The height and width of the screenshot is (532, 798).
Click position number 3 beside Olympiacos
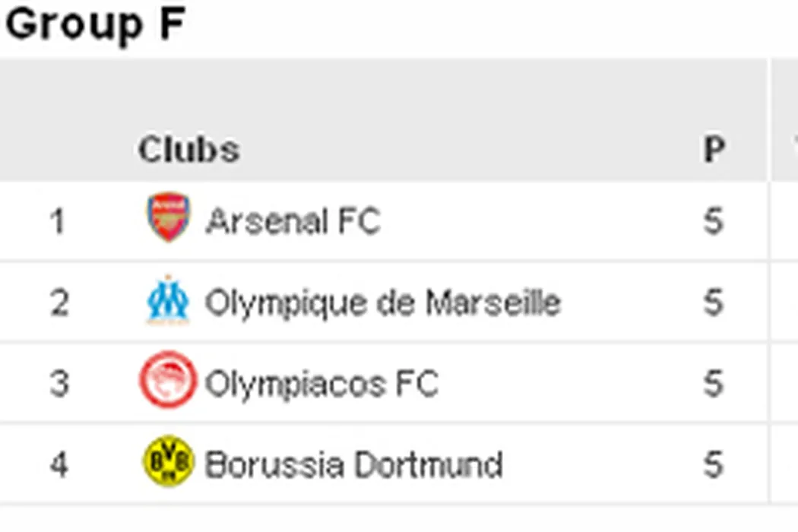point(59,384)
